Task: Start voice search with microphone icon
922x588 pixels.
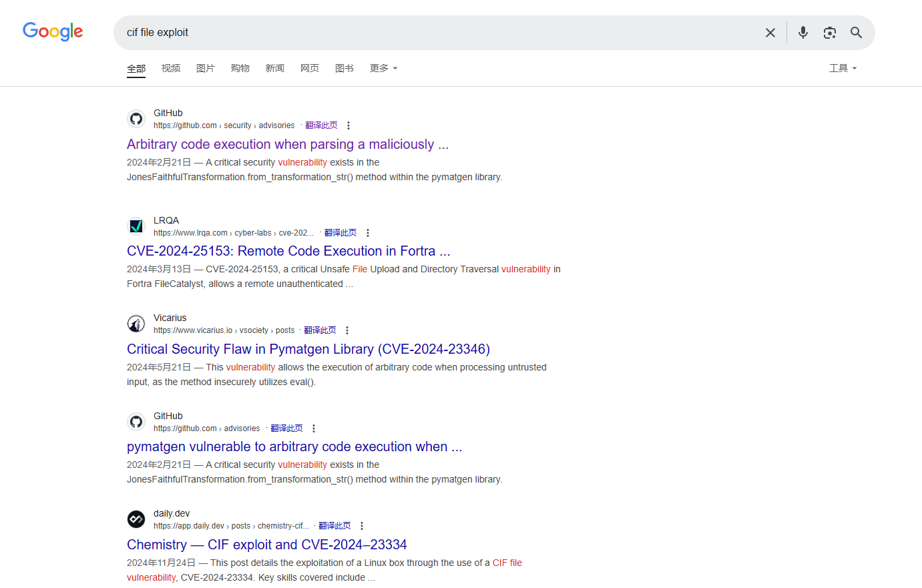Action: click(x=803, y=32)
